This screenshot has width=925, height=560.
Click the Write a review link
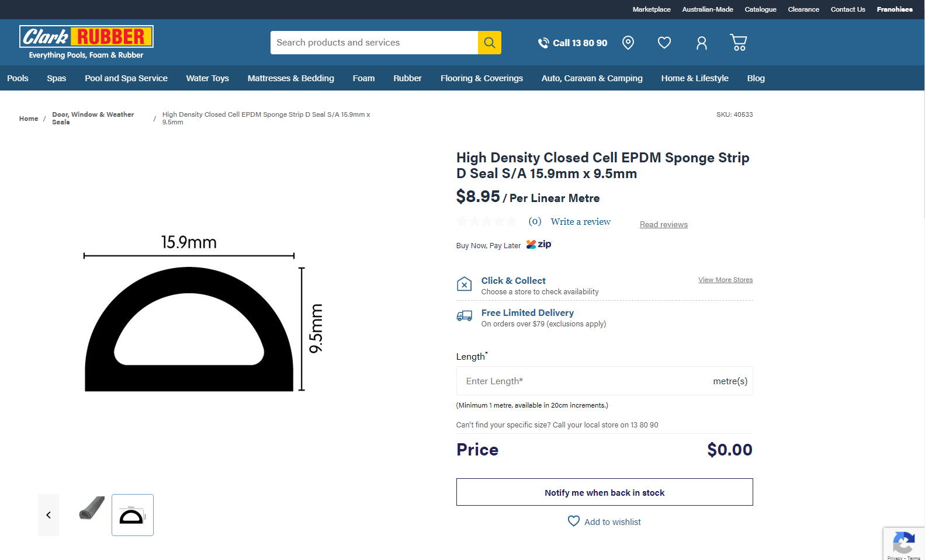(x=580, y=222)
